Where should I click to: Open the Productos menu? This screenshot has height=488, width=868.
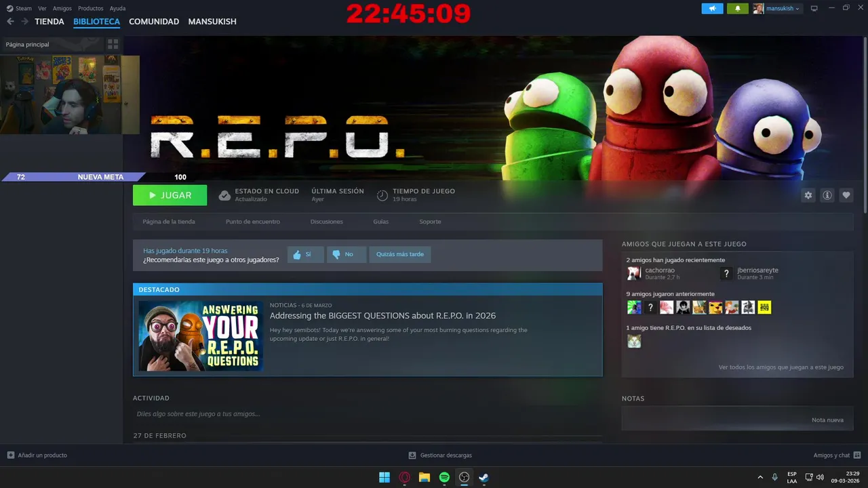click(91, 8)
